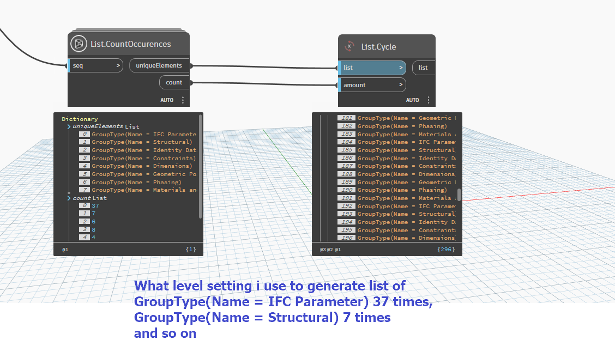
Task: Click the scrollbar in the List.Cycle preview
Action: [x=458, y=193]
